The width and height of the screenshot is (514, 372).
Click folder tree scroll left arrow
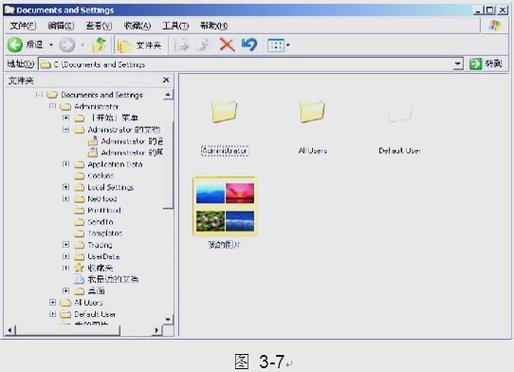click(10, 330)
